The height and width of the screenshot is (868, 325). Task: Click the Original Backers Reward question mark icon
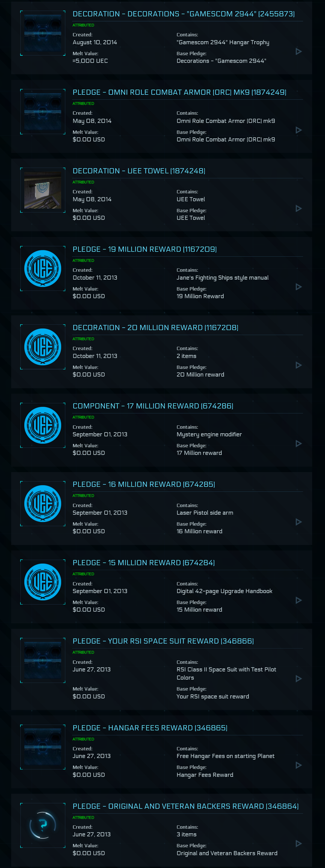43,825
